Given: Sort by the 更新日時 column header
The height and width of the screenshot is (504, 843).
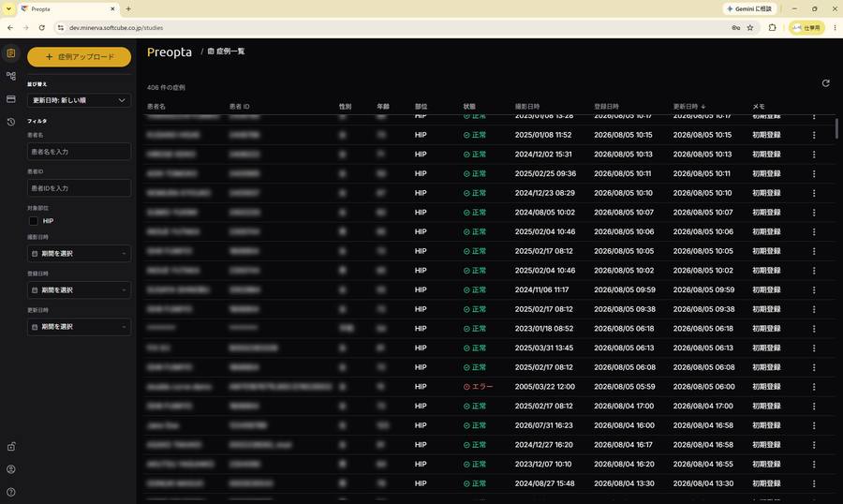Looking at the screenshot, I should (x=689, y=107).
